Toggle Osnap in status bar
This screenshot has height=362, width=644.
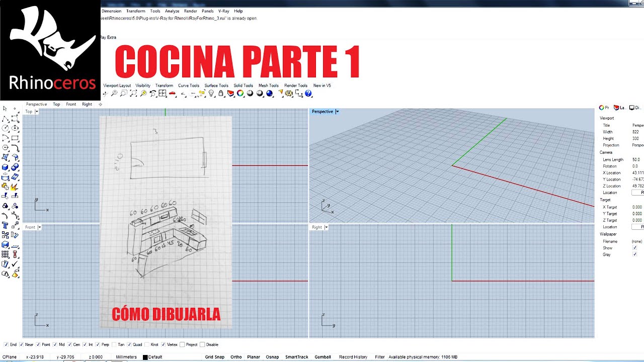(x=272, y=357)
